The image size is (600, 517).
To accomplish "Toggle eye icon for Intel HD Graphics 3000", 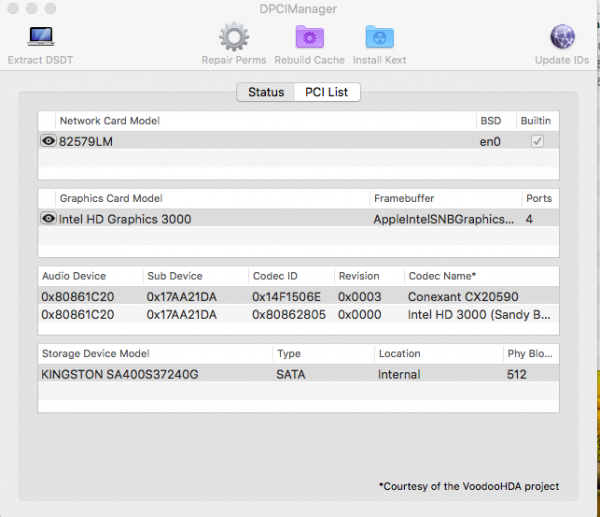I will pyautogui.click(x=48, y=219).
